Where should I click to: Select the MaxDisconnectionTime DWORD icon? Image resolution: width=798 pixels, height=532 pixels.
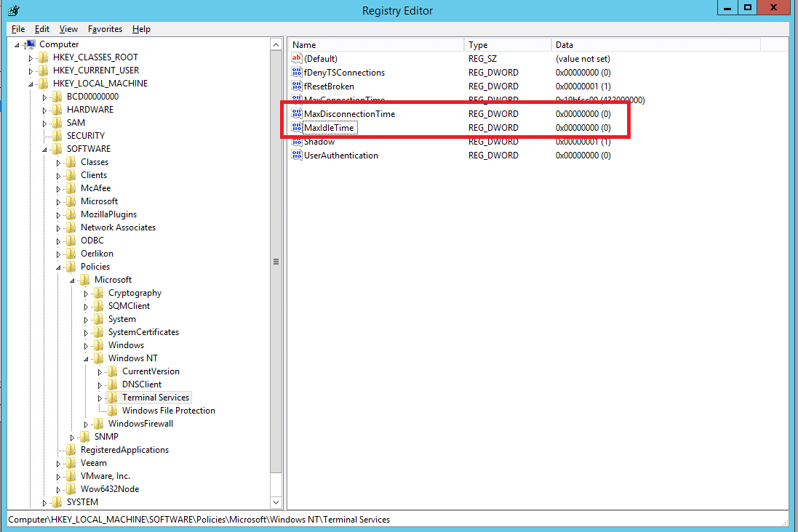(x=297, y=113)
